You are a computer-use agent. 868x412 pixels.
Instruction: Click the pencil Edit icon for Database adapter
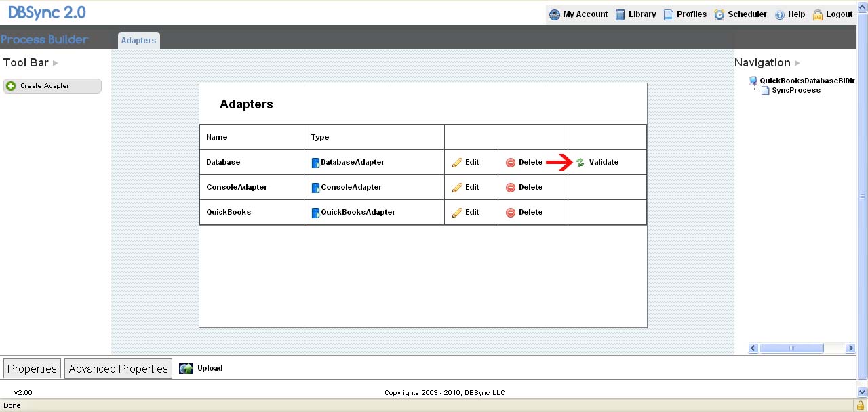(457, 163)
